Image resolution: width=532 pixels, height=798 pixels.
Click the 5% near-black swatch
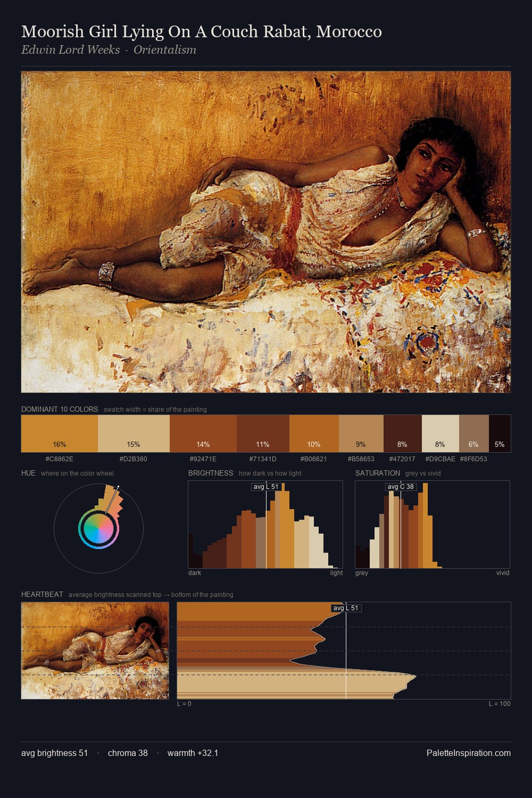point(500,434)
